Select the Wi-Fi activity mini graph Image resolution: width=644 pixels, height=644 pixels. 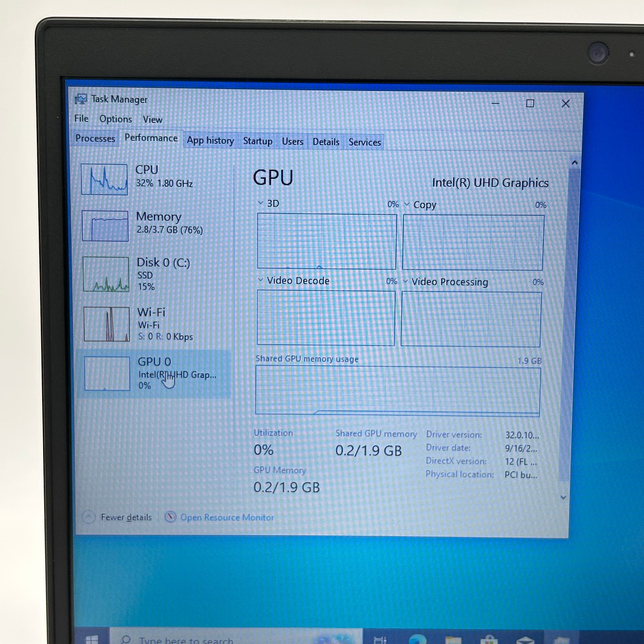tap(106, 324)
